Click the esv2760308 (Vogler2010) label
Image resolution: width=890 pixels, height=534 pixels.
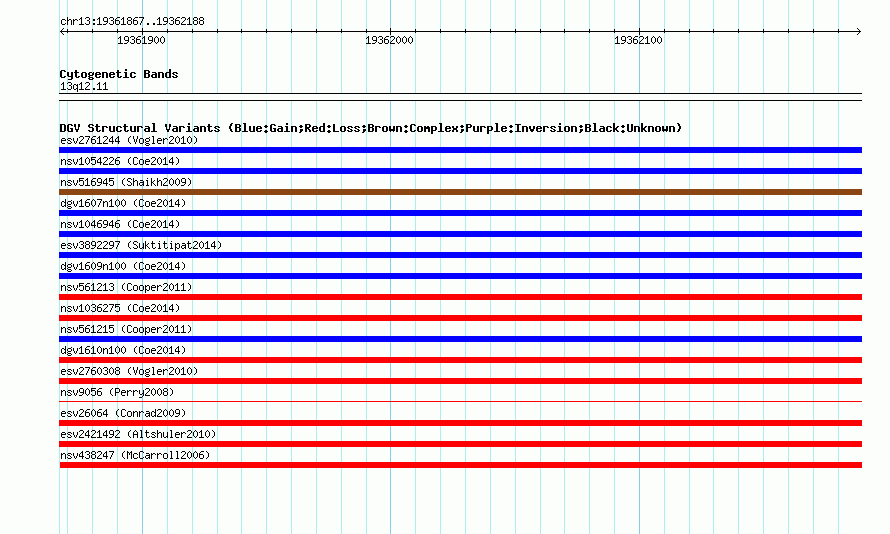click(129, 371)
